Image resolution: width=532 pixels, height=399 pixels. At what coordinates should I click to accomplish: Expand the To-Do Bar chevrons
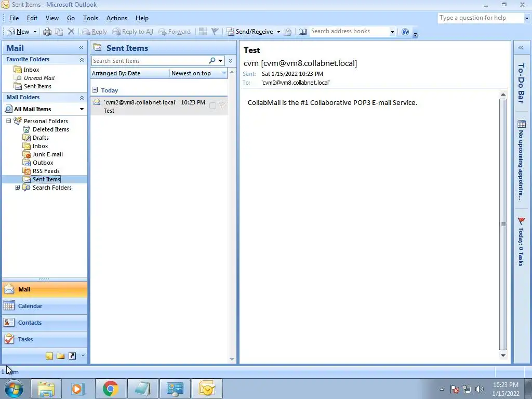521,48
